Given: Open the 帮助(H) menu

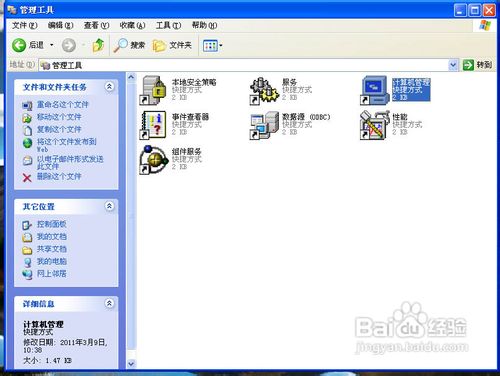Looking at the screenshot, I should point(204,25).
